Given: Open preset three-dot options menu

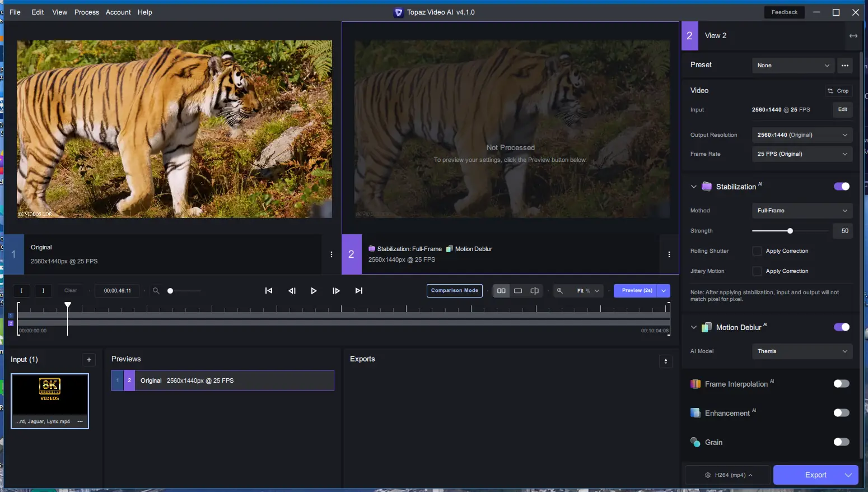Looking at the screenshot, I should coord(845,66).
